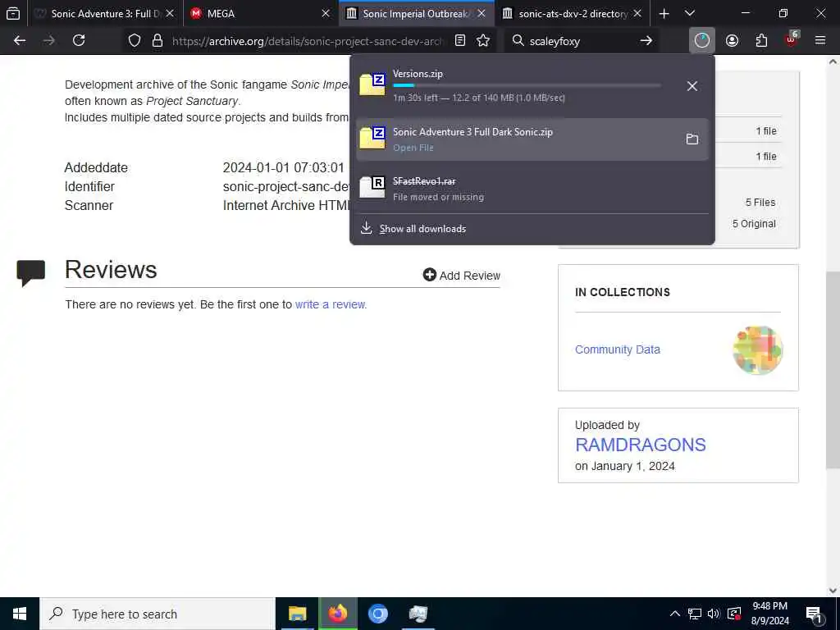Toggle the downloads panel toolbar button
The width and height of the screenshot is (840, 630).
click(702, 41)
